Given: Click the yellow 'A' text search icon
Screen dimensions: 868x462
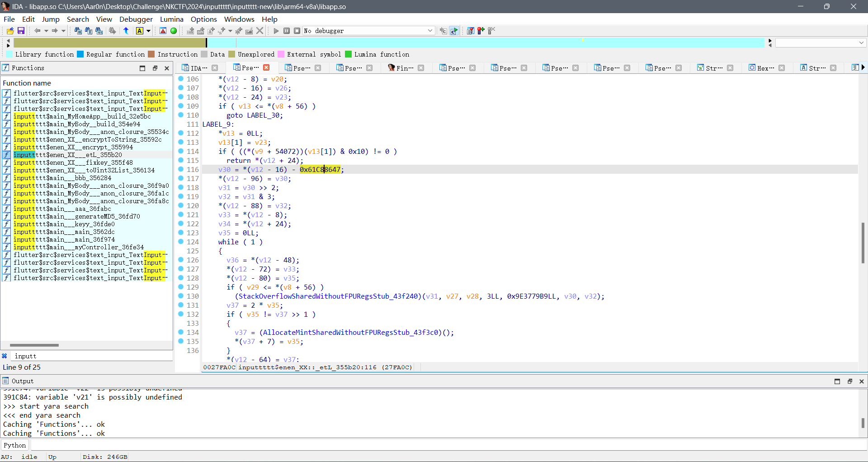Looking at the screenshot, I should click(x=140, y=31).
